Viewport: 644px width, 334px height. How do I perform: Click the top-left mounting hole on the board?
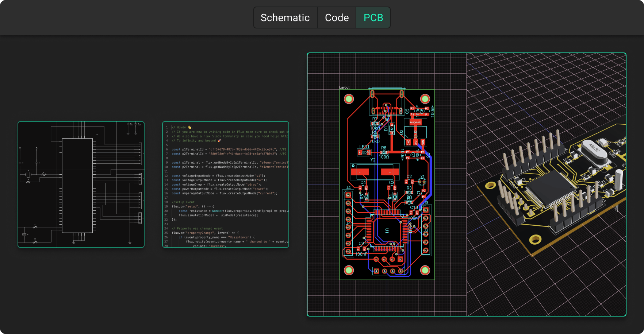point(349,99)
